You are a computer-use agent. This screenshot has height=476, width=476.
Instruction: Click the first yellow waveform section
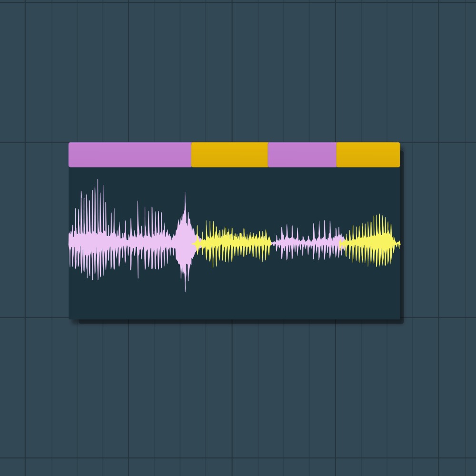[234, 243]
